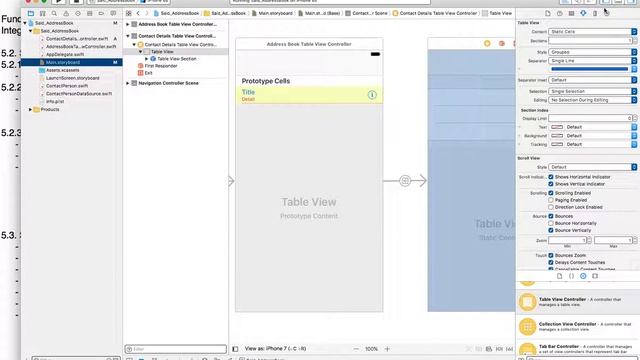Open the Scroll View Style dropdown

(x=593, y=167)
